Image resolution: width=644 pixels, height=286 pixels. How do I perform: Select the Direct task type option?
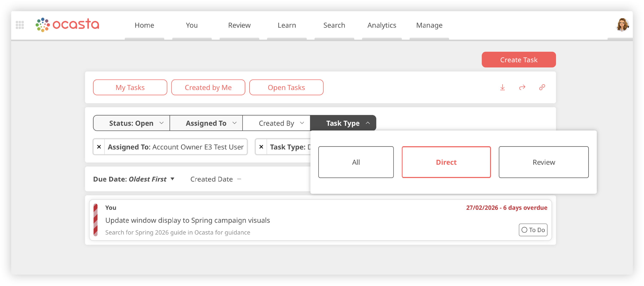446,162
